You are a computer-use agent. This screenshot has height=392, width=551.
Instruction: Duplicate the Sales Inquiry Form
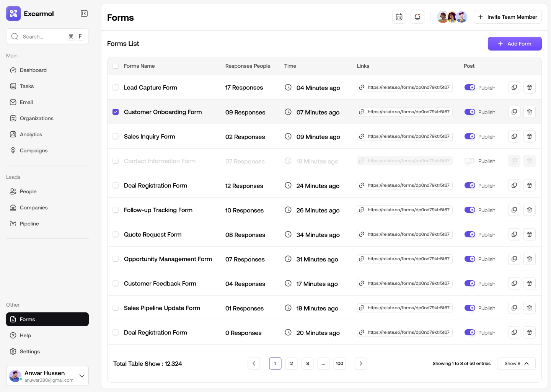(x=514, y=136)
